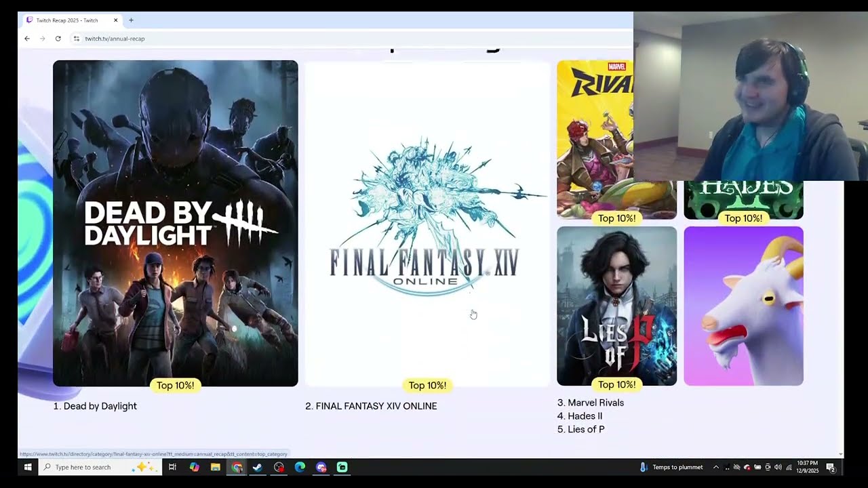Launch Microsoft Edge from the taskbar
The width and height of the screenshot is (868, 488).
click(x=300, y=467)
